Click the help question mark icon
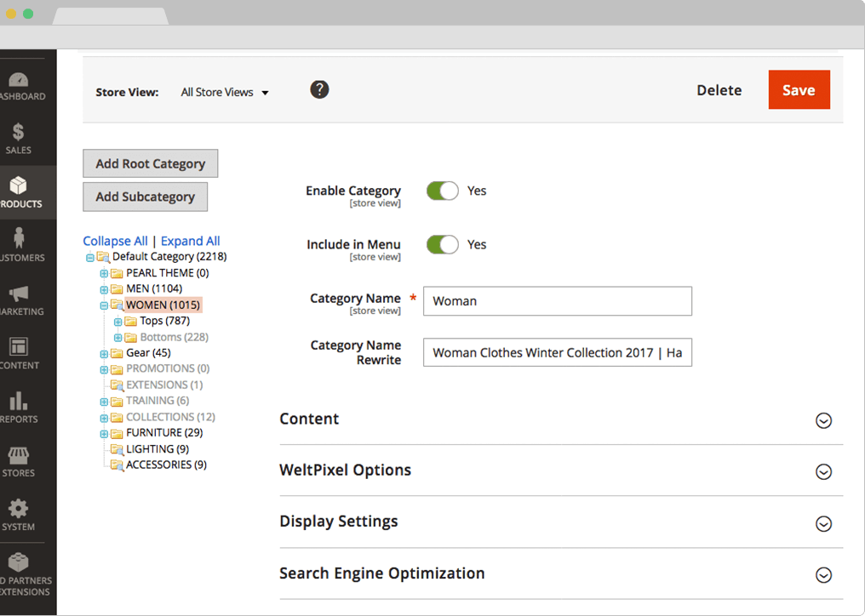 [x=319, y=89]
